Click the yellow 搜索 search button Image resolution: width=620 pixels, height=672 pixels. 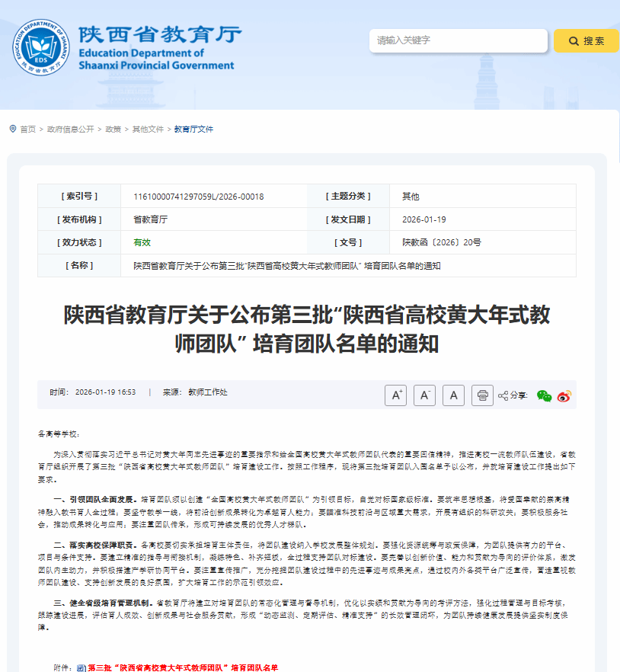(x=586, y=41)
